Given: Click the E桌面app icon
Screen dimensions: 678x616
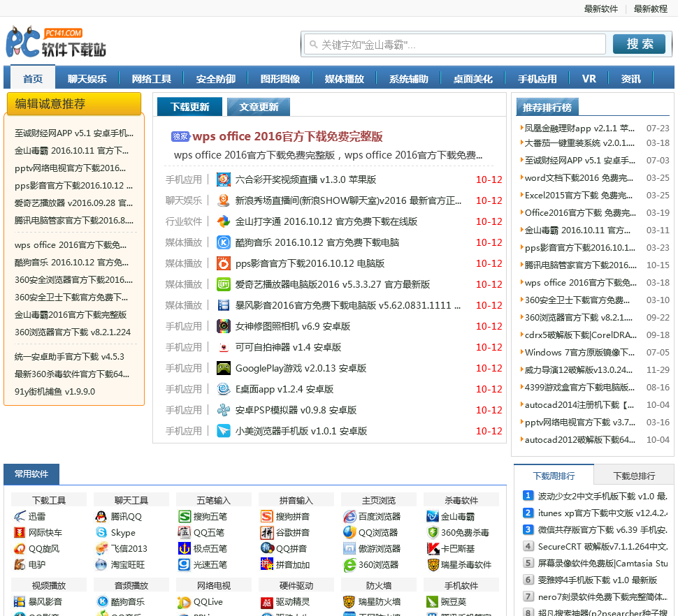Looking at the screenshot, I should pos(224,389).
